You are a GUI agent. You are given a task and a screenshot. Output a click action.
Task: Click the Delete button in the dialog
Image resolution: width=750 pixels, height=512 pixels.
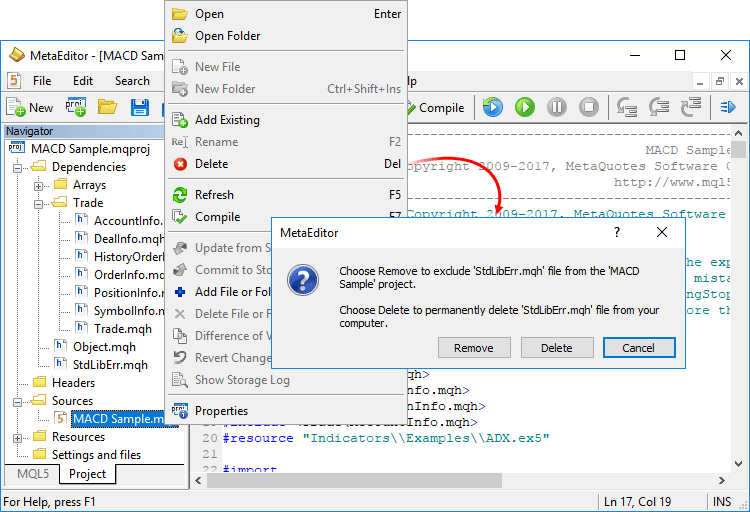[557, 347]
